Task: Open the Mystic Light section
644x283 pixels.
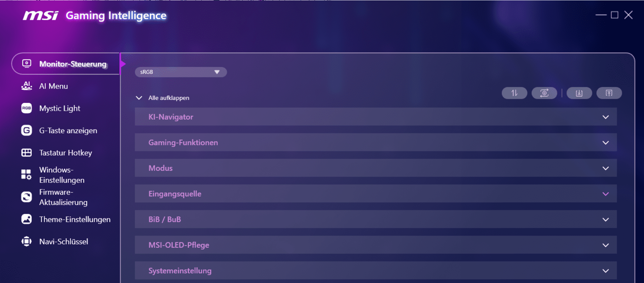Action: tap(60, 108)
